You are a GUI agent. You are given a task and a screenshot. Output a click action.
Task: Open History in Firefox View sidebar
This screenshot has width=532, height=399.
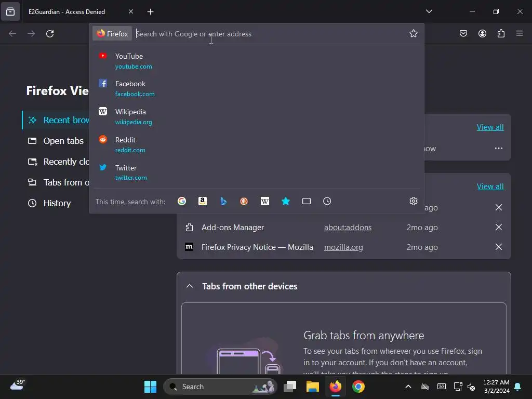[49, 203]
